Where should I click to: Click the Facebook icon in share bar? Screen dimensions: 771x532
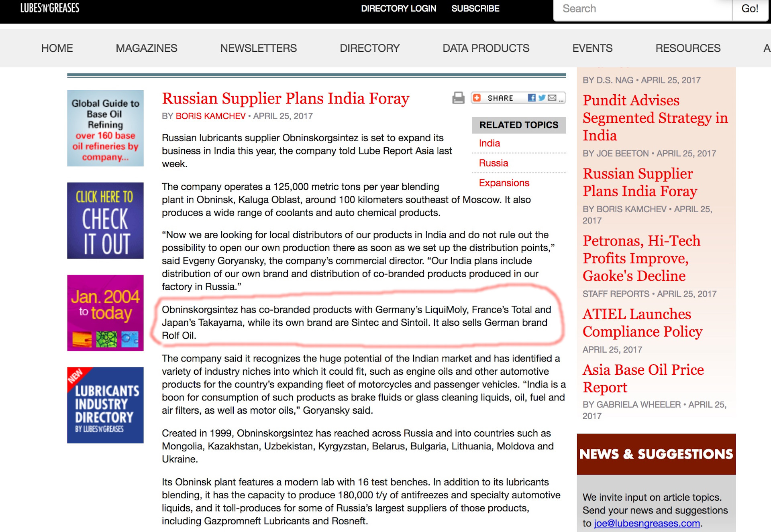click(532, 98)
